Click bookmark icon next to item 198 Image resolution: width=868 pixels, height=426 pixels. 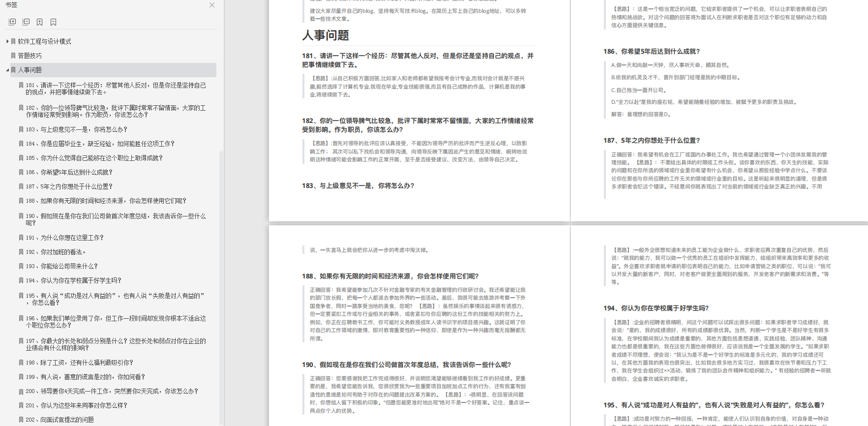tap(21, 363)
